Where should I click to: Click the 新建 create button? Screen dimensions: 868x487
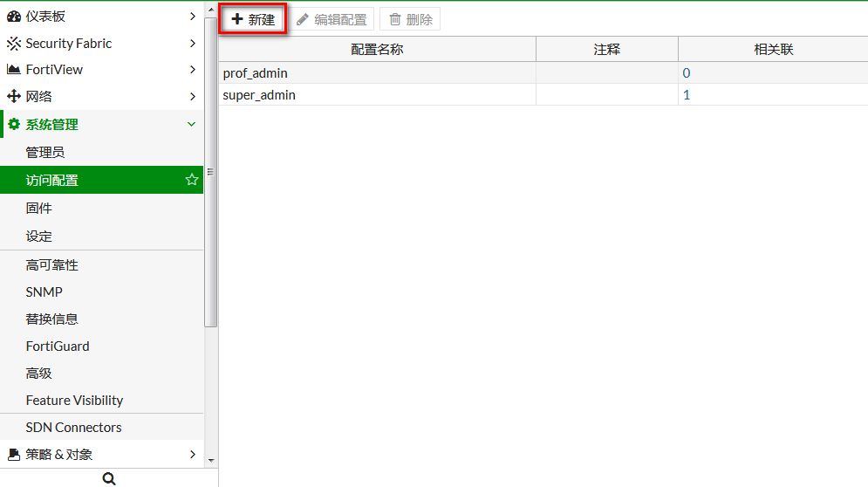coord(253,19)
